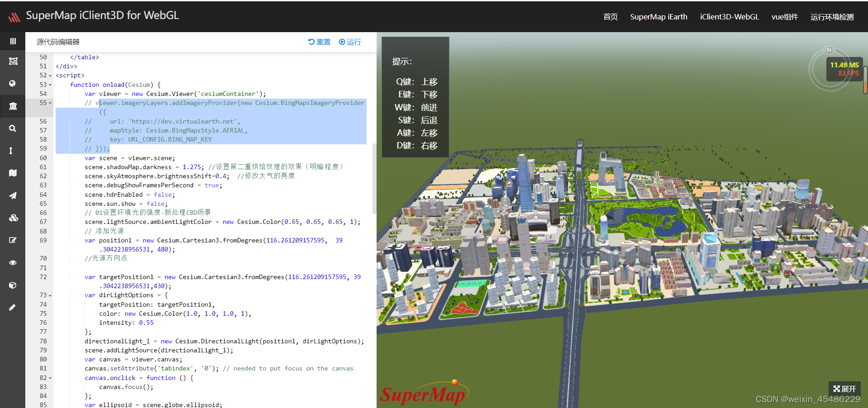This screenshot has width=868, height=408.
Task: Select the highlighted building examples category
Action: [x=13, y=106]
